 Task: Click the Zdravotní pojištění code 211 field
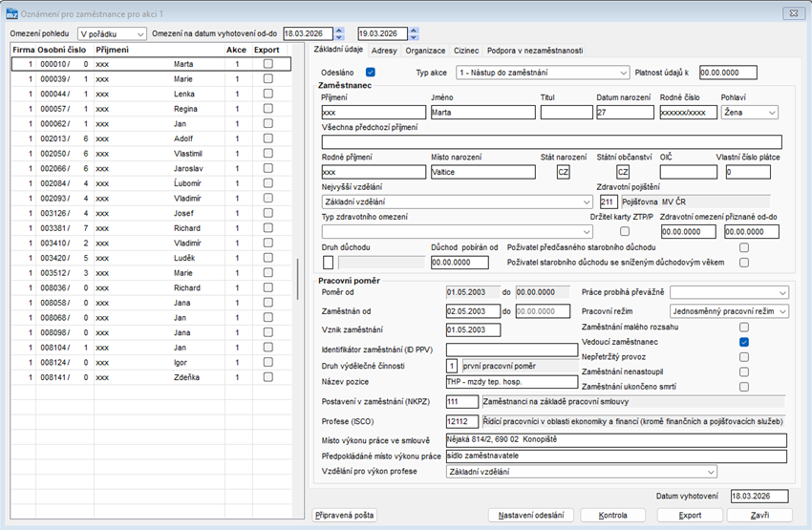(x=609, y=201)
